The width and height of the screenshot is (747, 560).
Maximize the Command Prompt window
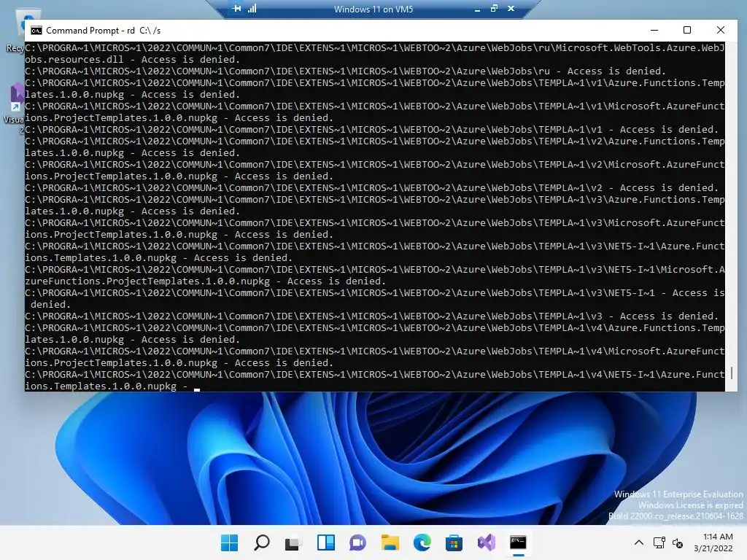pos(687,30)
